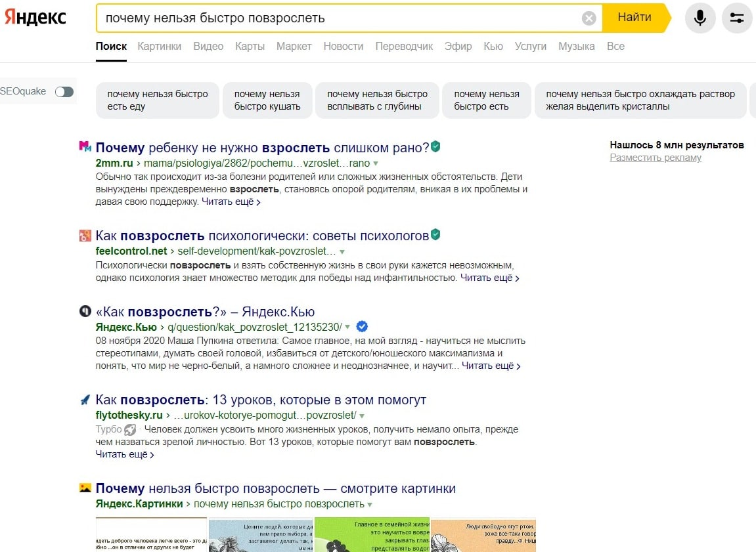Image resolution: width=756 pixels, height=552 pixels.
Task: Click 'Читать ещё' under flytothesky.ru snippet
Action: coord(124,455)
